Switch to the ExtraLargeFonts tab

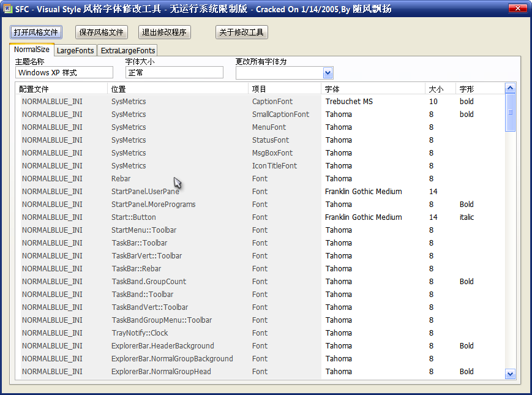pyautogui.click(x=128, y=51)
